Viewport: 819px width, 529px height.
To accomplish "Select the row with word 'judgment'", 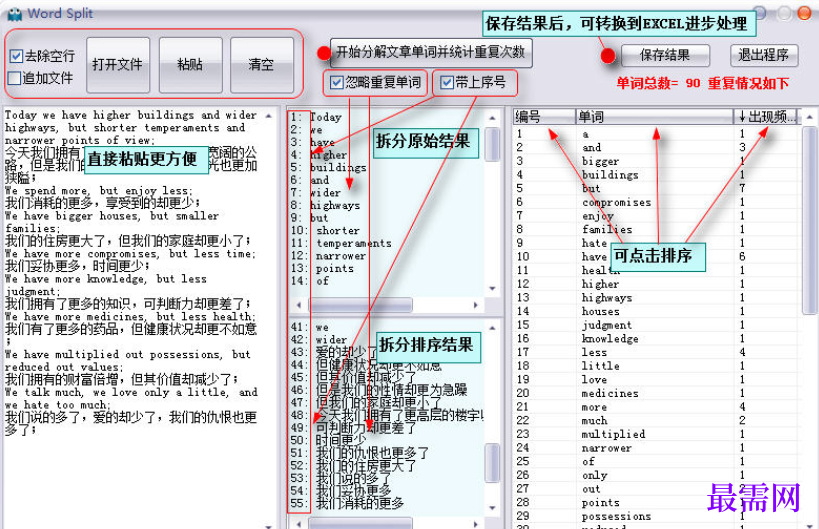I will click(656, 325).
